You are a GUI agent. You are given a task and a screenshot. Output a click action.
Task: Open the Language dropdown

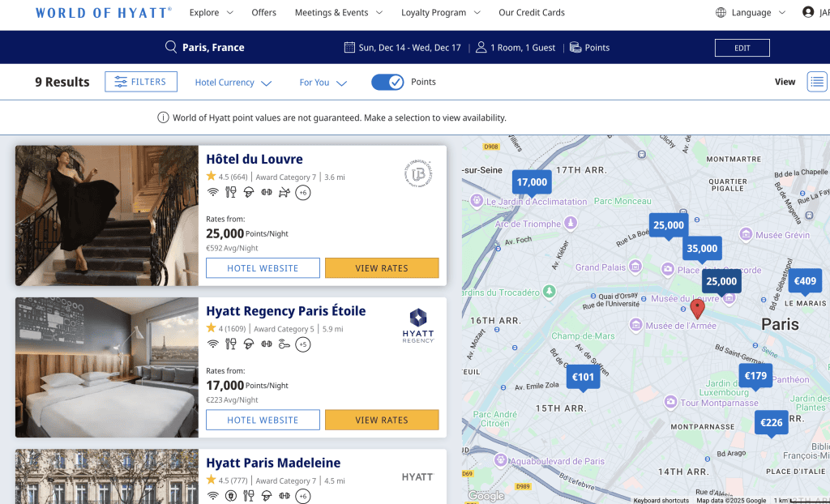[758, 12]
